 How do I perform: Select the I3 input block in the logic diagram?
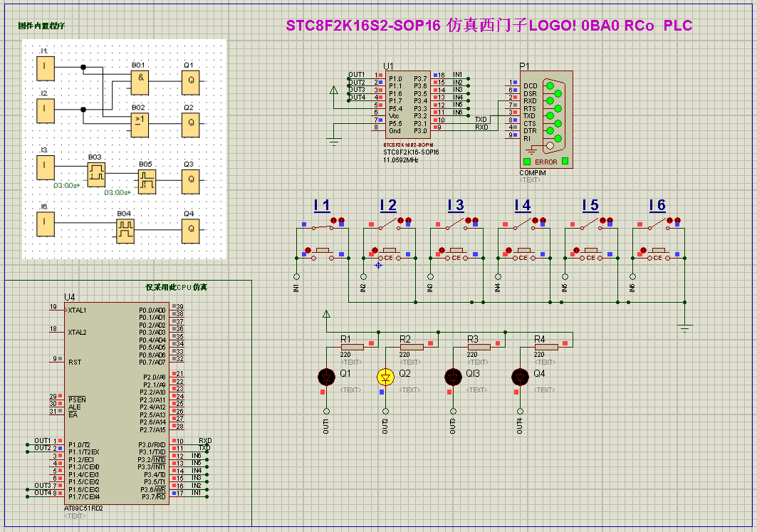(46, 167)
